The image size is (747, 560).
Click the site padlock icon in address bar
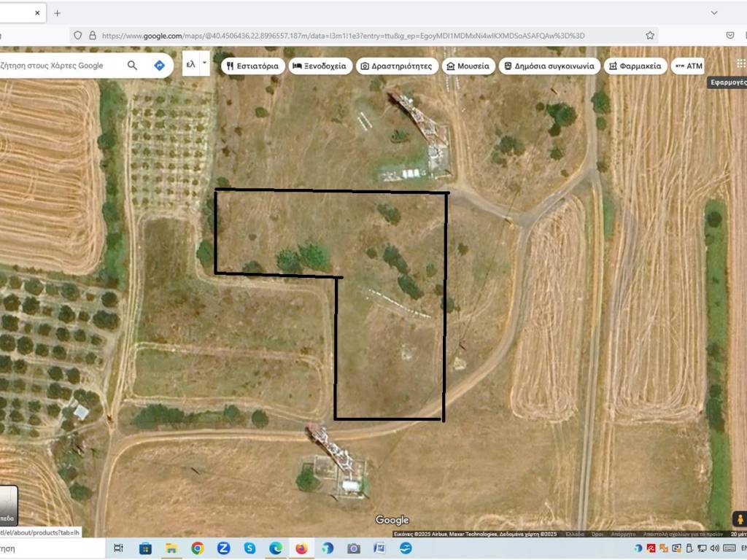point(93,35)
